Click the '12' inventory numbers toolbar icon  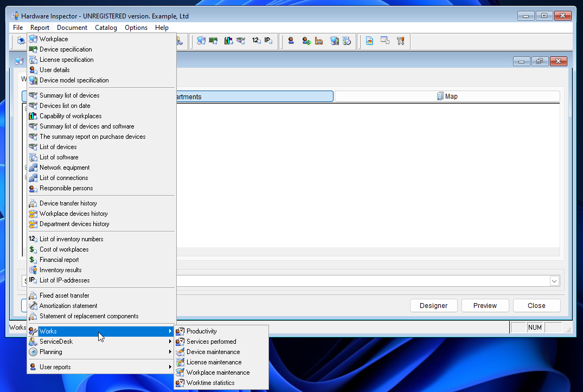coord(256,41)
